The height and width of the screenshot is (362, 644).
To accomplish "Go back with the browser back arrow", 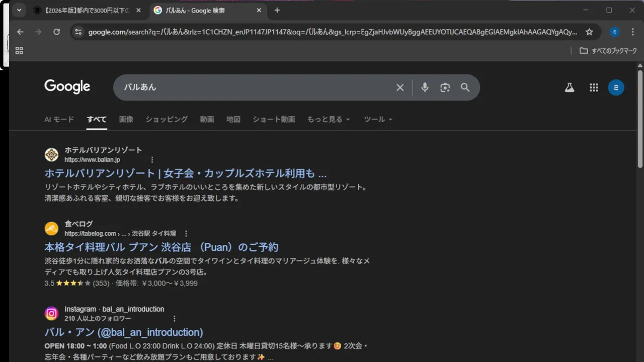I will pyautogui.click(x=20, y=32).
